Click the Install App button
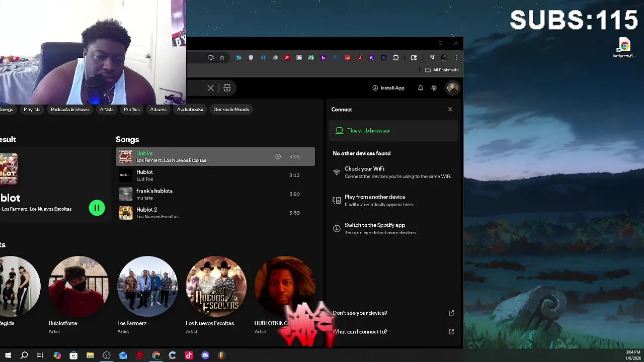The height and width of the screenshot is (362, 644). point(388,88)
